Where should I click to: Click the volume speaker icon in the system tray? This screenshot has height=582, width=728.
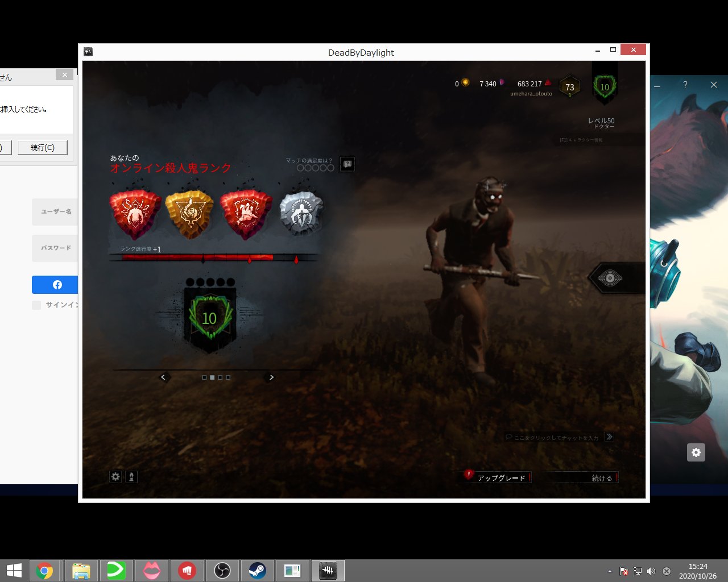point(651,571)
